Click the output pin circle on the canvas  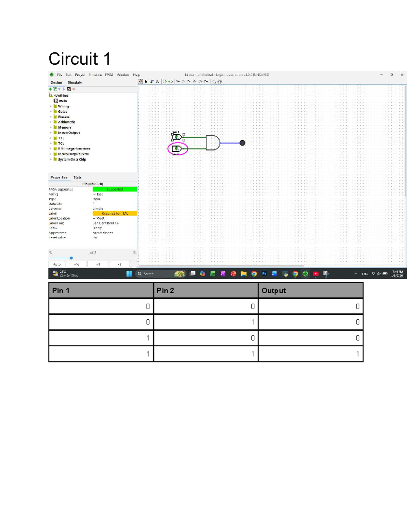tap(242, 143)
